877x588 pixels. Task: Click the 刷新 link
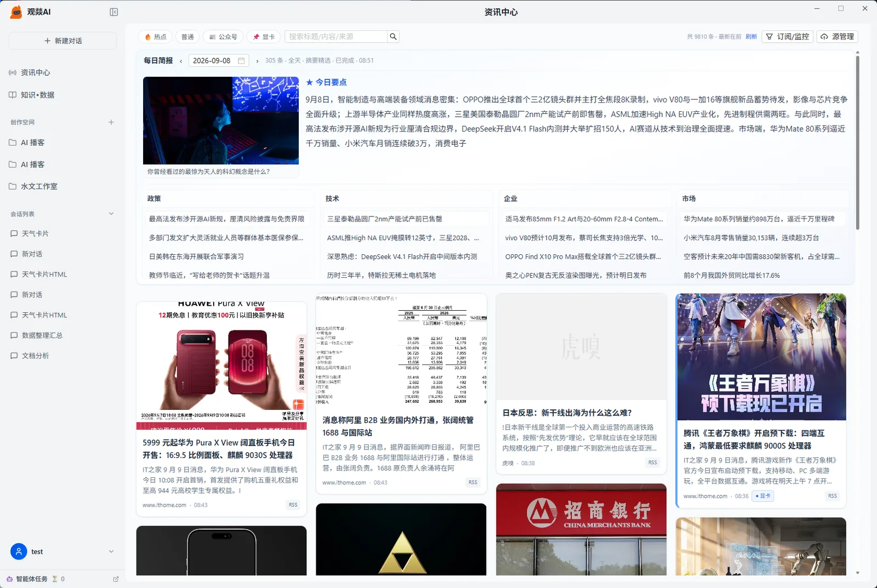pyautogui.click(x=751, y=37)
